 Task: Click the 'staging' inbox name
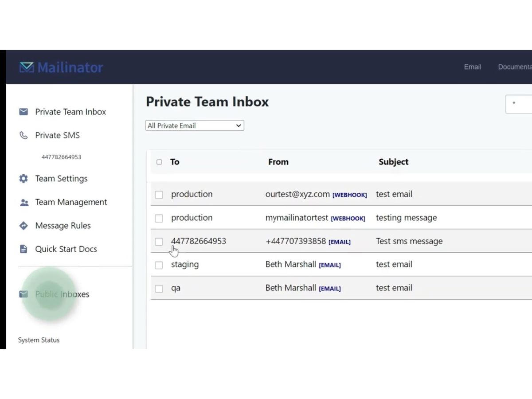185,265
